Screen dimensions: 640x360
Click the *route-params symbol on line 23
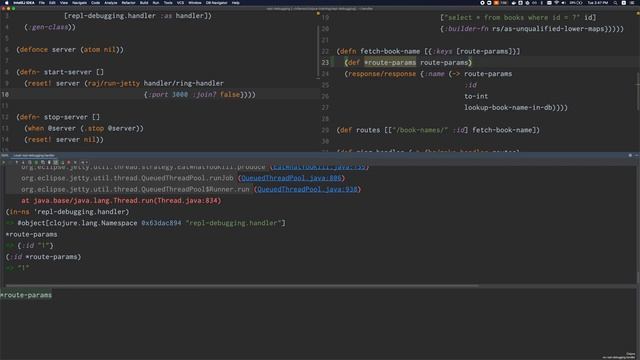coord(390,62)
